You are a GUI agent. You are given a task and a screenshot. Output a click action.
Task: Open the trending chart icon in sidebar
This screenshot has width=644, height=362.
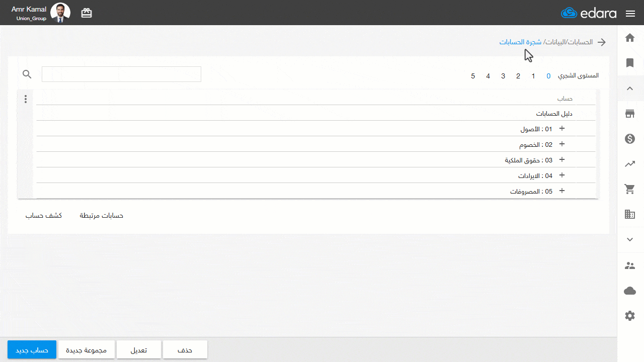[x=630, y=164]
